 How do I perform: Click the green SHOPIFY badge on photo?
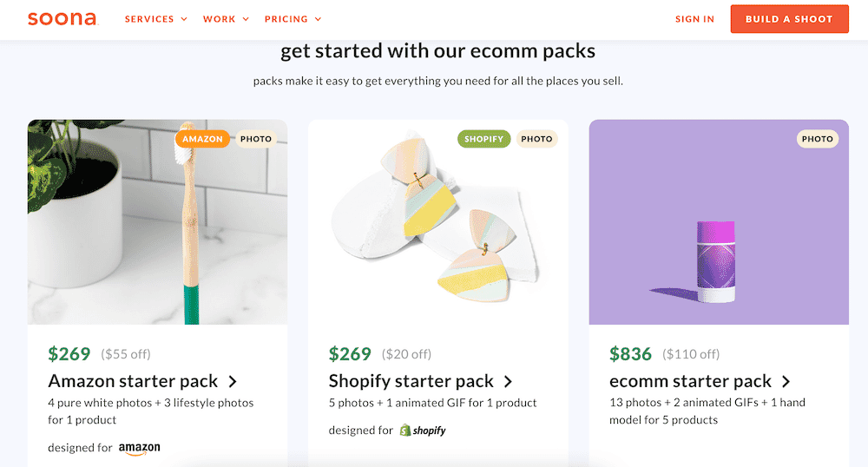pos(483,139)
